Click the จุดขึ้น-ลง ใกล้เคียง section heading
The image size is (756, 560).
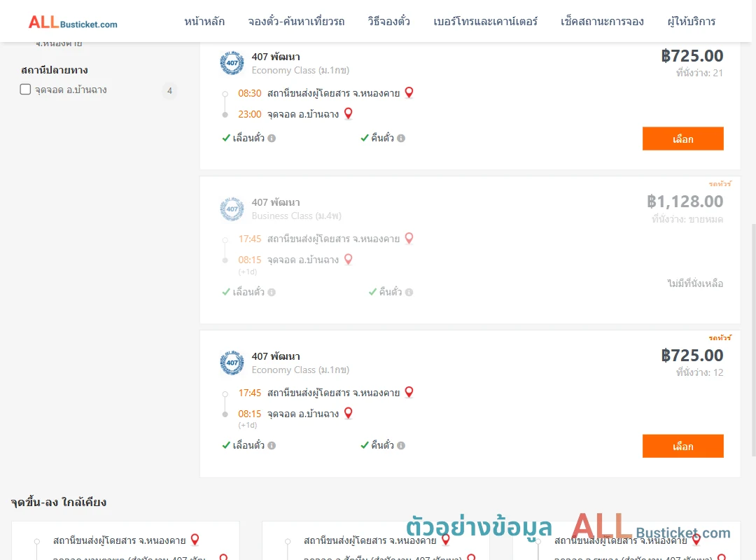(x=58, y=503)
